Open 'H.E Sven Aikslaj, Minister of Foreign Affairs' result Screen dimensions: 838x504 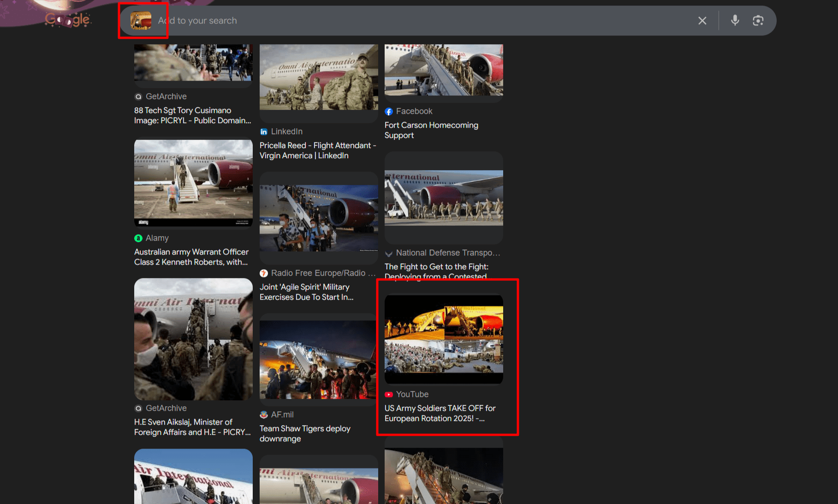pos(192,427)
